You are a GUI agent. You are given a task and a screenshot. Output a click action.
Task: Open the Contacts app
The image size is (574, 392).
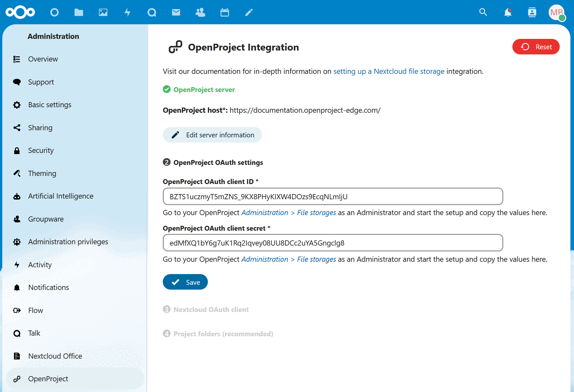click(200, 12)
